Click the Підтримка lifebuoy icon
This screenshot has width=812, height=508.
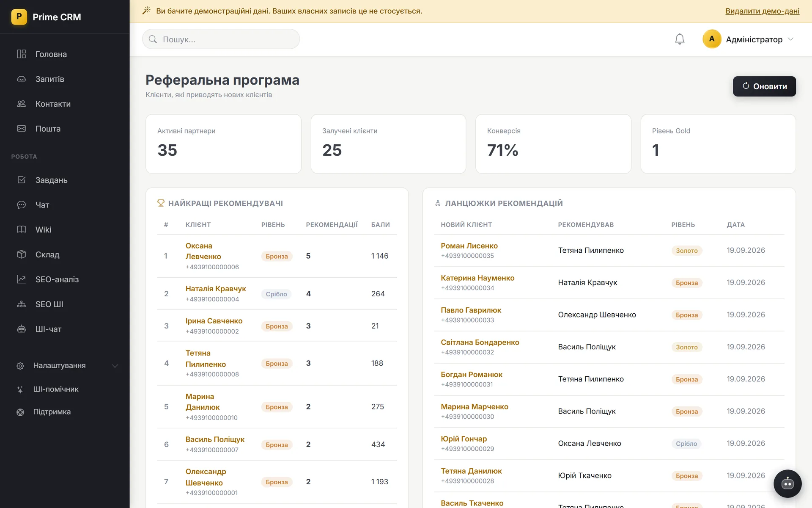click(20, 412)
